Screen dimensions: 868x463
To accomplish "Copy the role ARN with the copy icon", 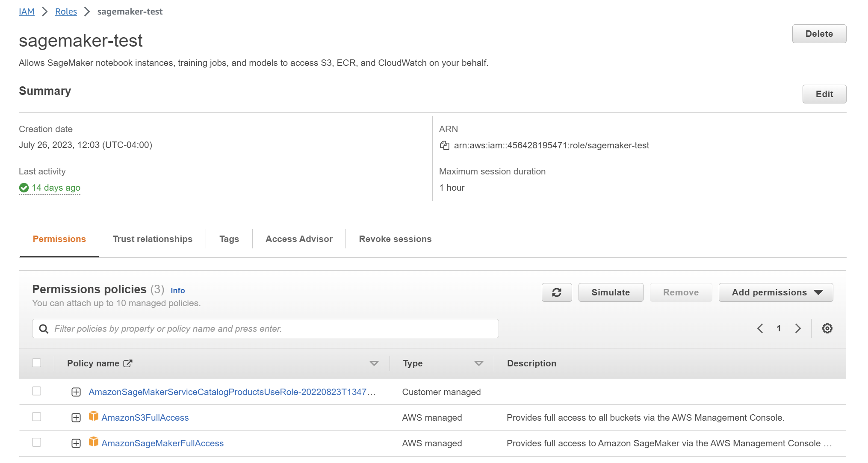I will [444, 145].
